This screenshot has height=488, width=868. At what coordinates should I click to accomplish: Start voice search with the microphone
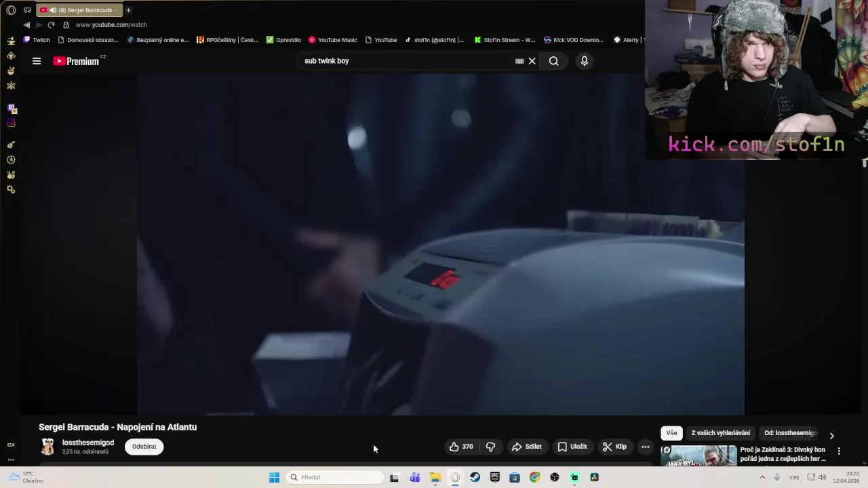click(x=585, y=61)
